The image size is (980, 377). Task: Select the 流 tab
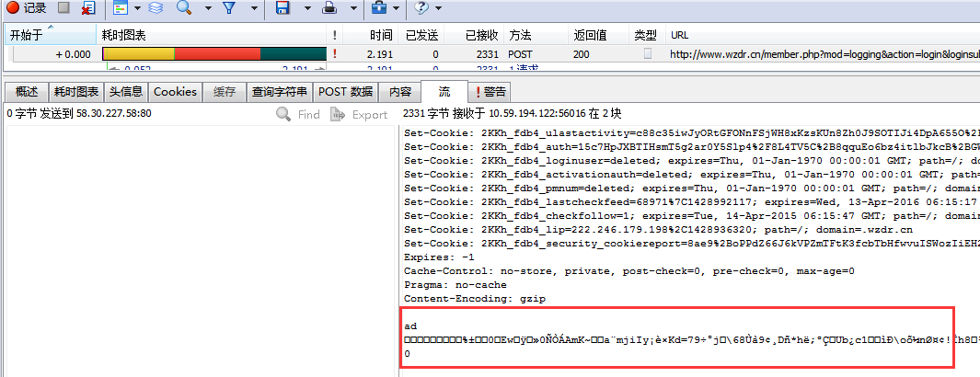point(444,91)
